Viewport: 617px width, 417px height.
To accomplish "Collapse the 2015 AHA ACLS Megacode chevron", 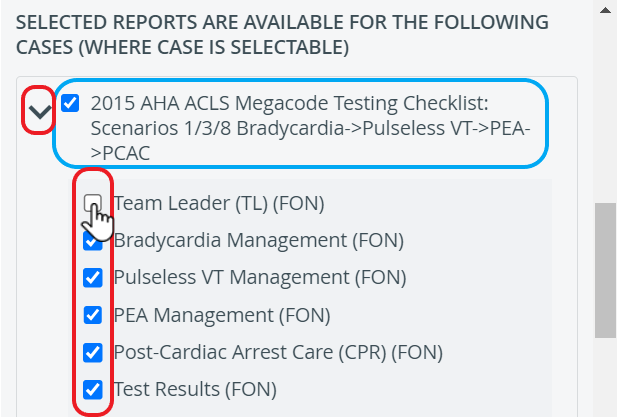I will pos(40,112).
